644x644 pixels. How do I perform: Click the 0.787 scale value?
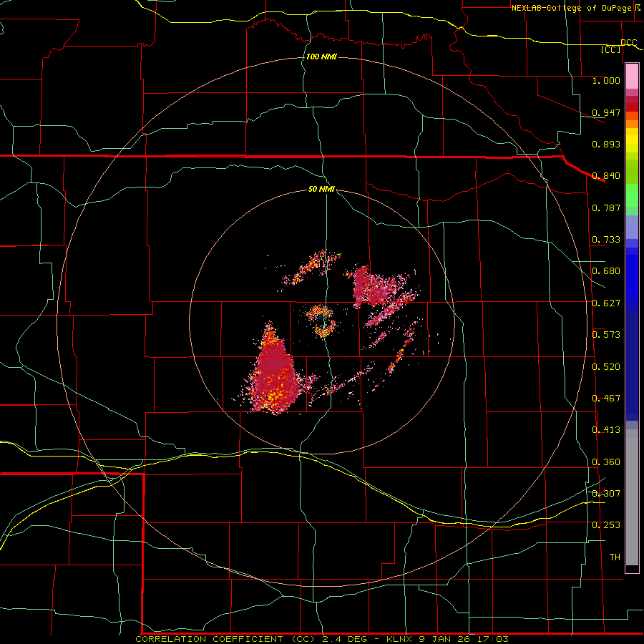click(606, 208)
